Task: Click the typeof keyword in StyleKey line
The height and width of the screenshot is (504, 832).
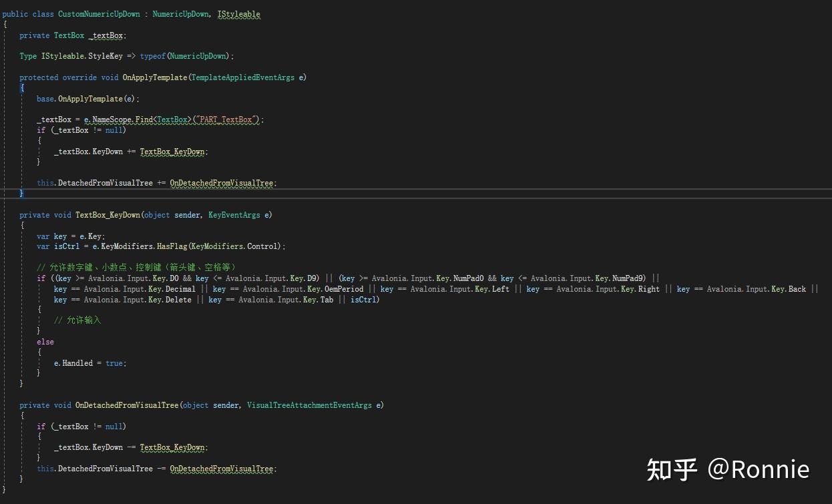Action: coord(152,55)
